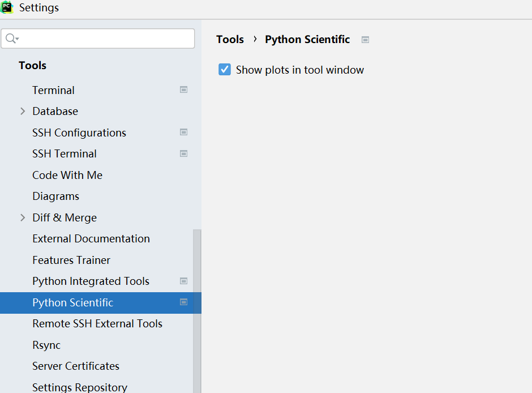Click project-level icon on Python Scientific row

point(183,302)
